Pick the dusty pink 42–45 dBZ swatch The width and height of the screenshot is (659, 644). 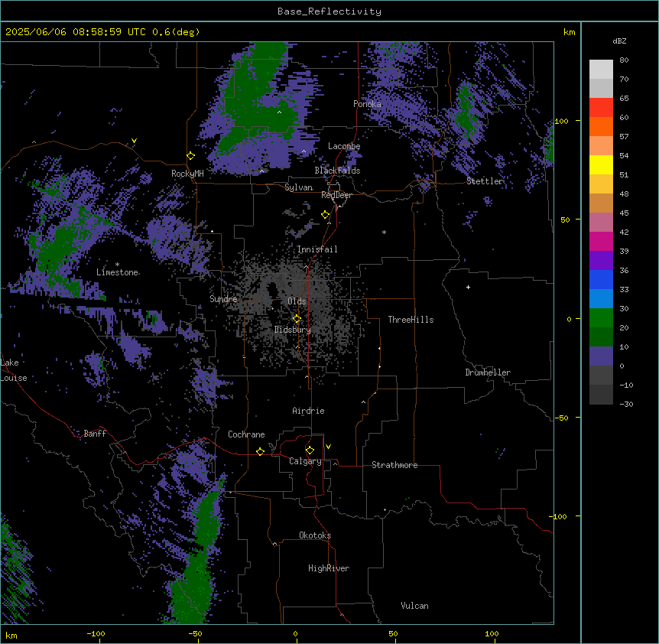tap(601, 223)
